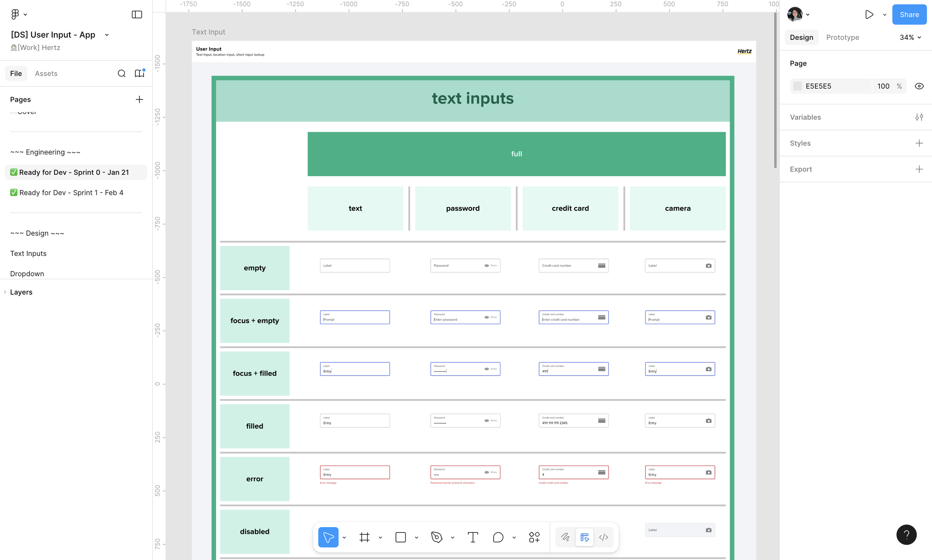The height and width of the screenshot is (560, 932).
Task: Switch to Dev Mode toggle
Action: pos(603,537)
